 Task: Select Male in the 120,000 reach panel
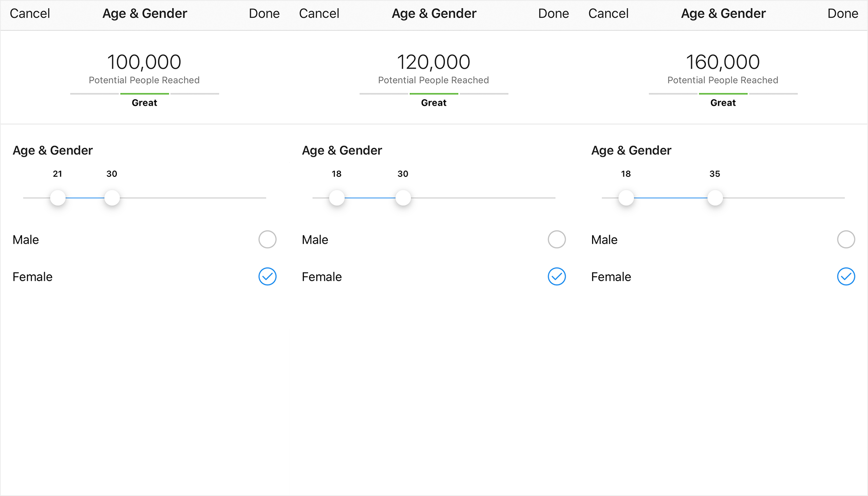click(x=557, y=239)
